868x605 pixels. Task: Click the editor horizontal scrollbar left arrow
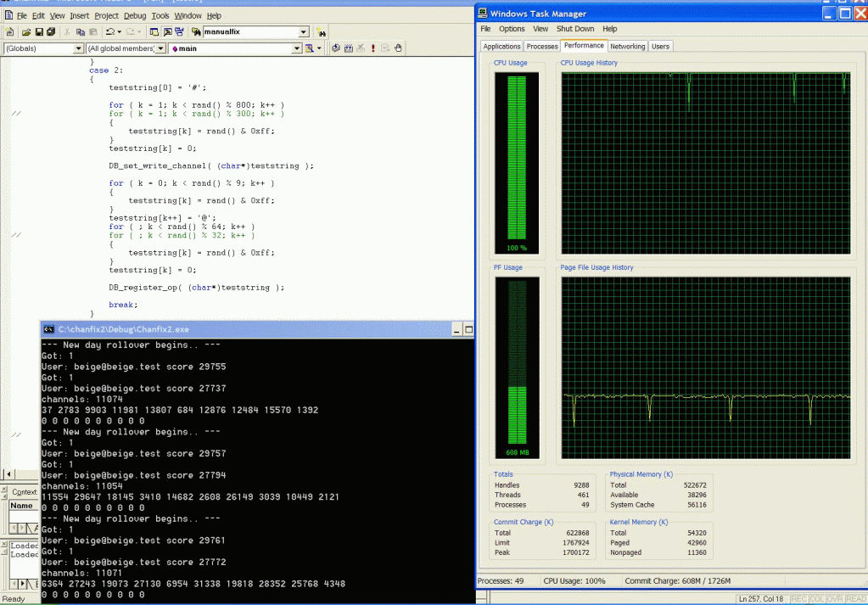click(8, 474)
